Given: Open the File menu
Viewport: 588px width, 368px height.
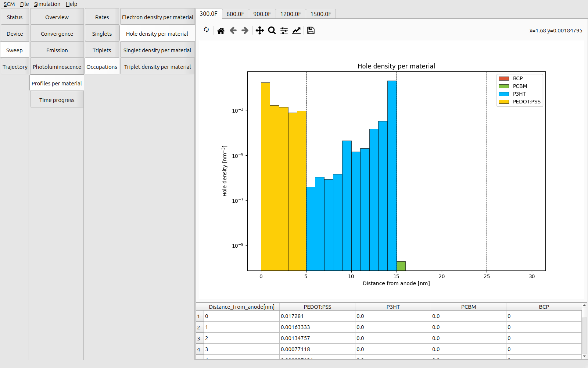Looking at the screenshot, I should pyautogui.click(x=24, y=4).
